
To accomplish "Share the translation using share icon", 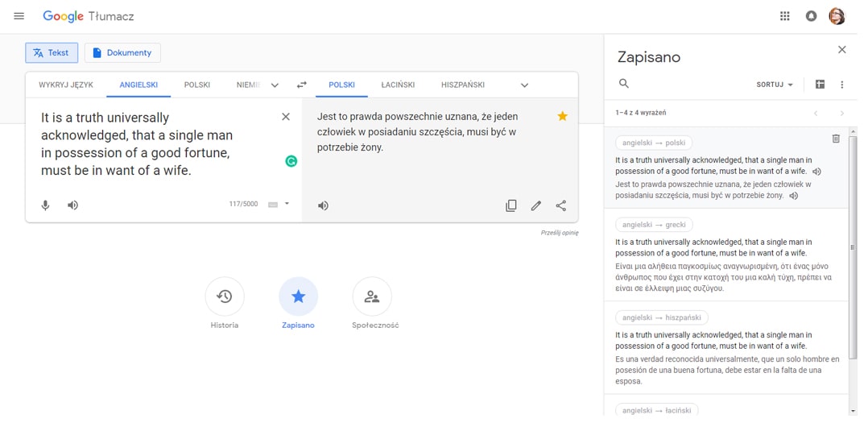I will point(560,205).
